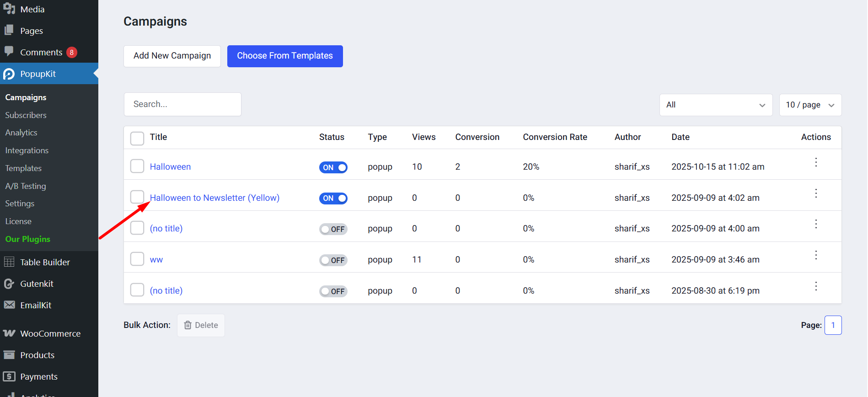Image resolution: width=868 pixels, height=397 pixels.
Task: Click the Comments speech bubble icon
Action: click(9, 52)
